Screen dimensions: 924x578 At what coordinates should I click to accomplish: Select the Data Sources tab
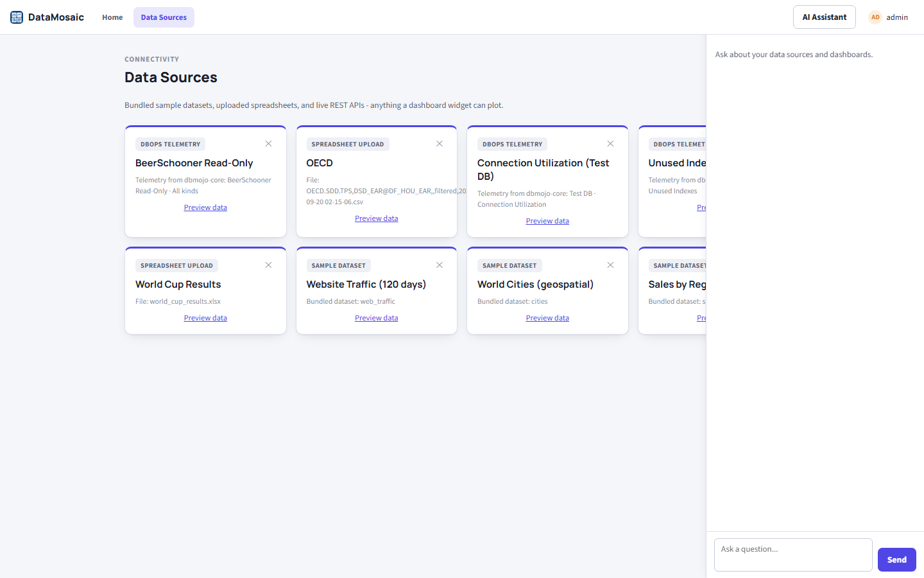(164, 17)
